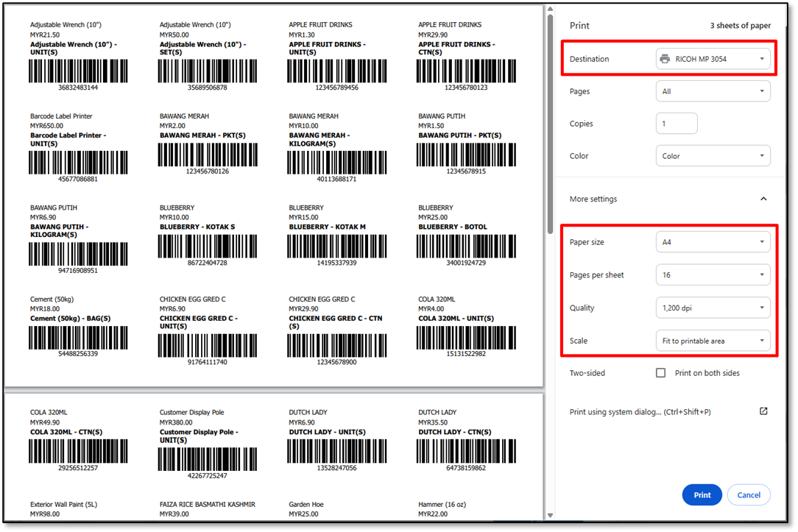Click bold label 'Adjustable Wrench (10") - SET(S)'
This screenshot has height=532, width=798.
point(202,49)
